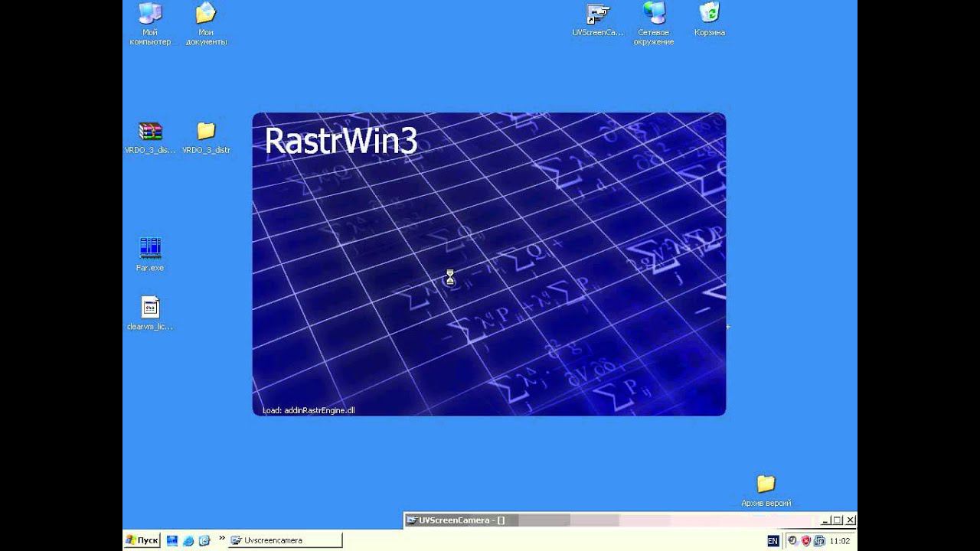Image resolution: width=980 pixels, height=551 pixels.
Task: Click the RastrWin3 splash title text
Action: pos(341,142)
